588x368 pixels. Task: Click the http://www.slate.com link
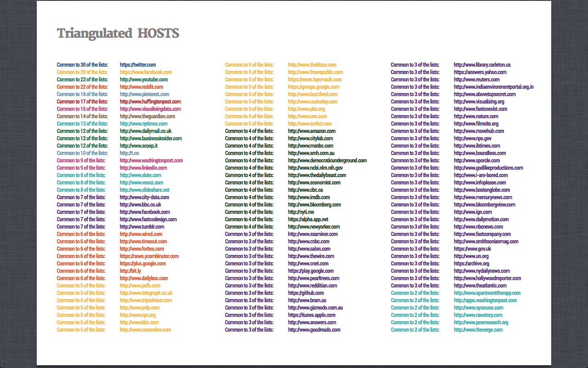click(141, 175)
